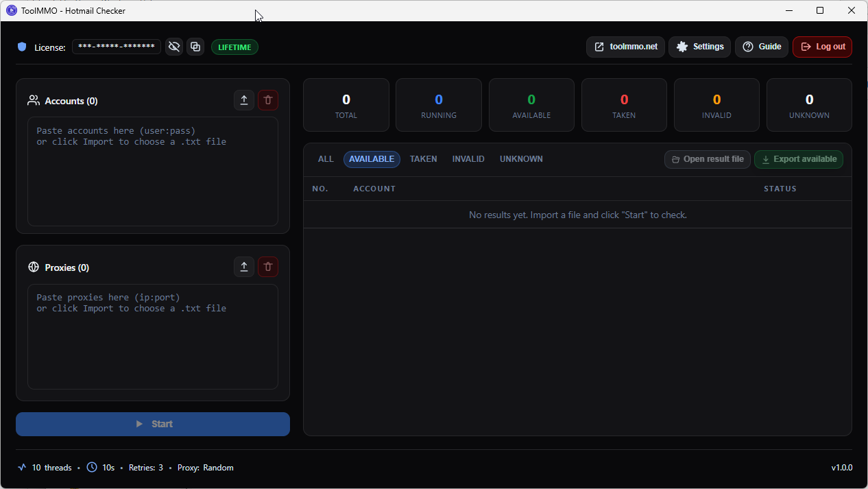Screen dimensions: 868x489
Task: Click the Log out button
Action: click(x=823, y=47)
